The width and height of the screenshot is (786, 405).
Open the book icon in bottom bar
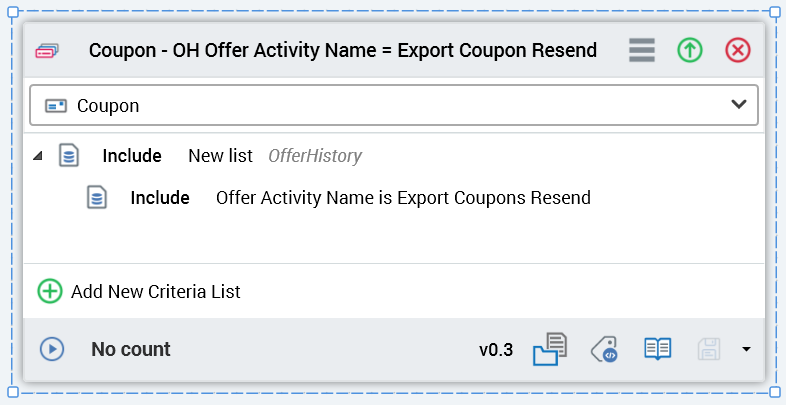657,349
